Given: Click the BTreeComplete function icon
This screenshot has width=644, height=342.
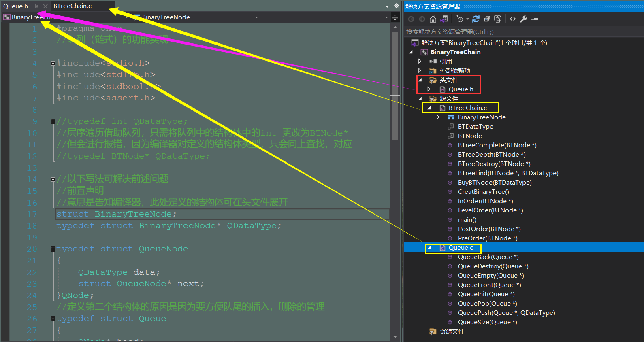Looking at the screenshot, I should (x=450, y=145).
